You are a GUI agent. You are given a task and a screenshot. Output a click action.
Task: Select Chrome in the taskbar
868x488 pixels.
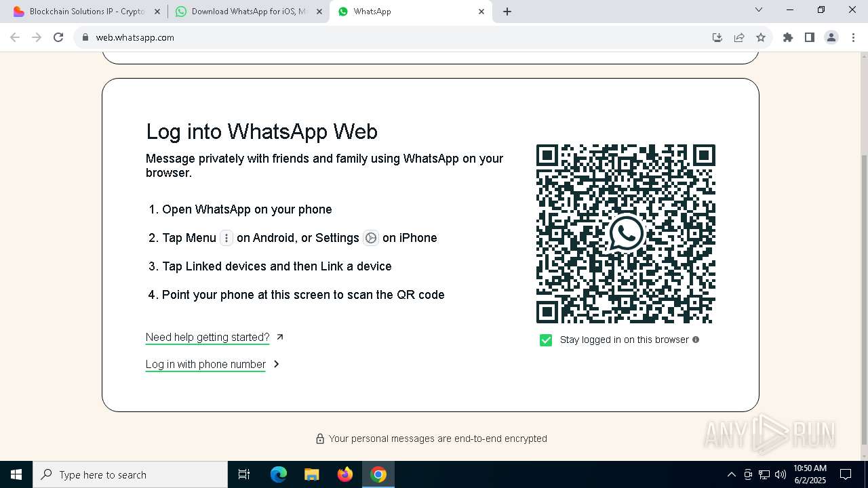(x=378, y=474)
